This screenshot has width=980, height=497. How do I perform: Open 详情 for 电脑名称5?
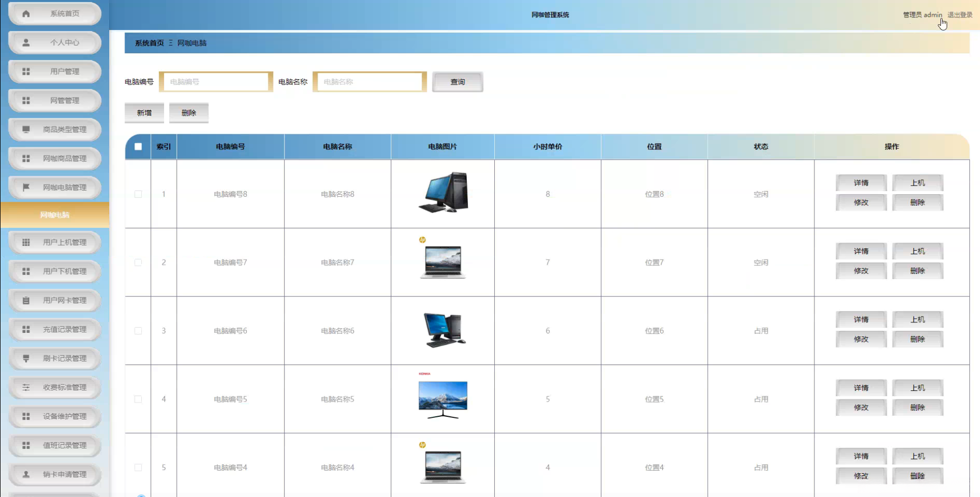tap(861, 388)
